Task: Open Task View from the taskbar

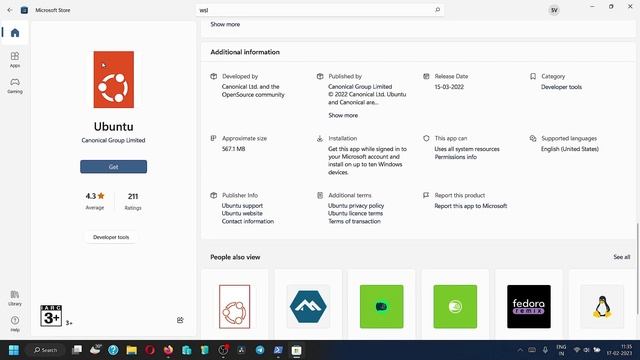Action: click(x=77, y=350)
